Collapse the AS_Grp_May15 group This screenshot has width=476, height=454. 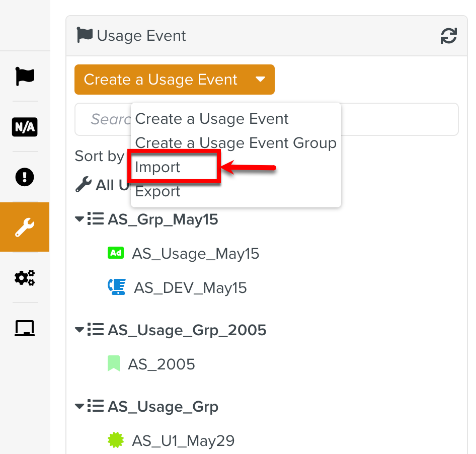80,218
